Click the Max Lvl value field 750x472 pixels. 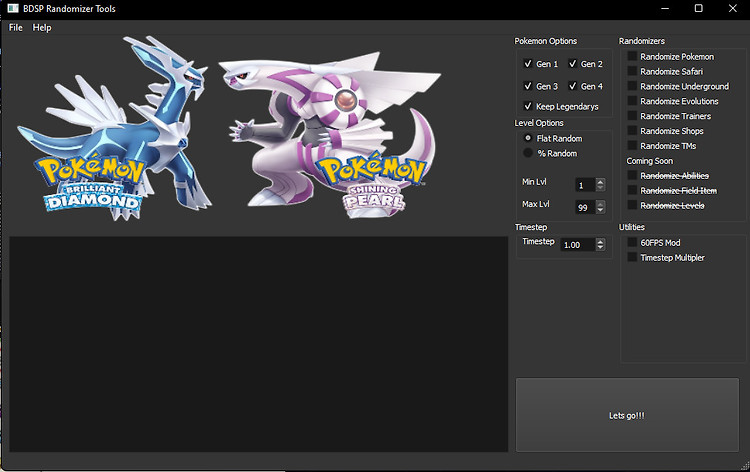click(585, 208)
